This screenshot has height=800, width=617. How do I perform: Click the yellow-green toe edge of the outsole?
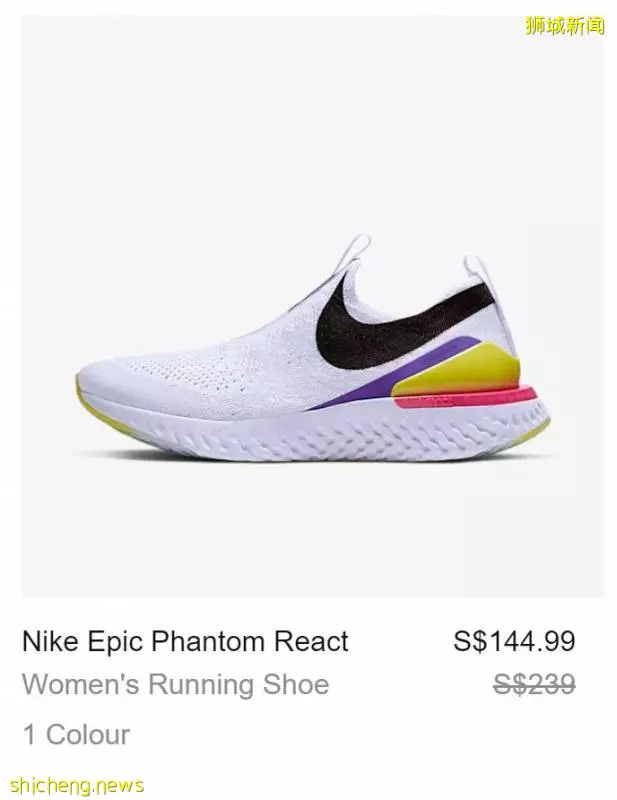pyautogui.click(x=82, y=390)
